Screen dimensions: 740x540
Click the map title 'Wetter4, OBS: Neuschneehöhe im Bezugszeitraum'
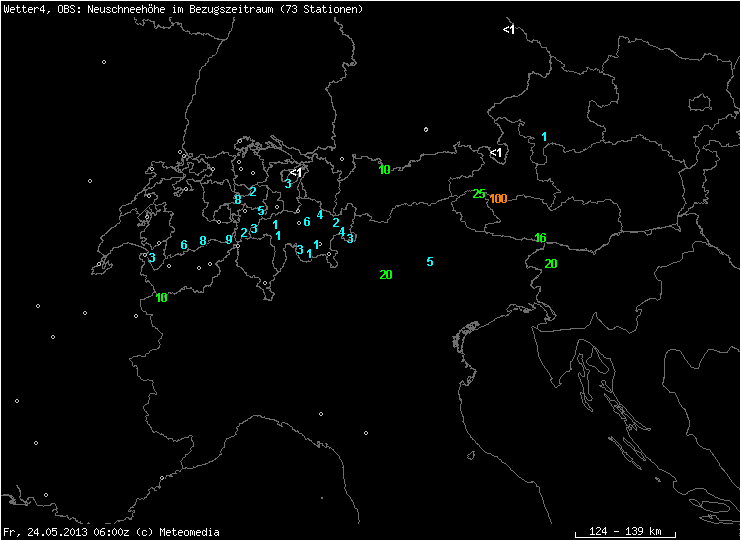139,9
